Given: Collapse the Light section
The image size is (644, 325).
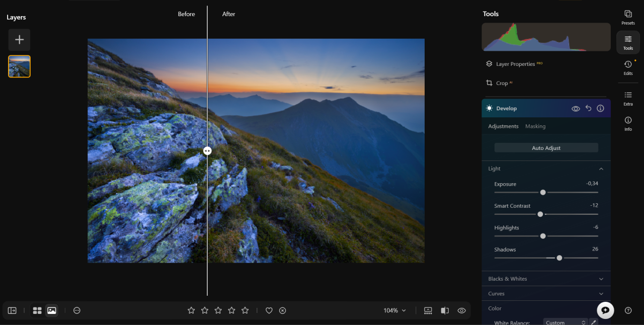Looking at the screenshot, I should [x=601, y=169].
